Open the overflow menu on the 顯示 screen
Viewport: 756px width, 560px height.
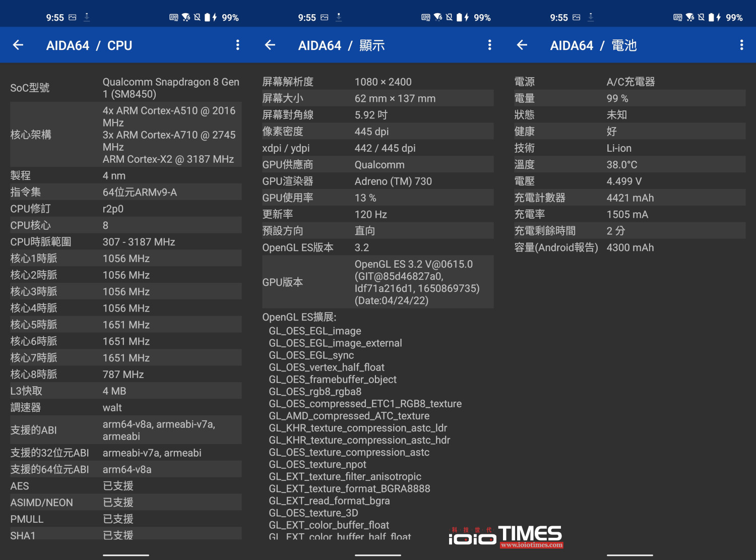(489, 45)
